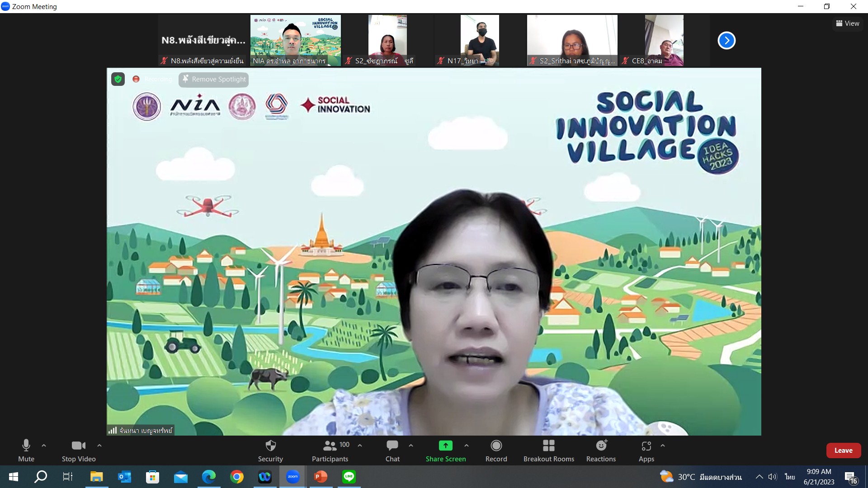Screen dimensions: 868x488
Task: Start recording with Record button
Action: 496,450
